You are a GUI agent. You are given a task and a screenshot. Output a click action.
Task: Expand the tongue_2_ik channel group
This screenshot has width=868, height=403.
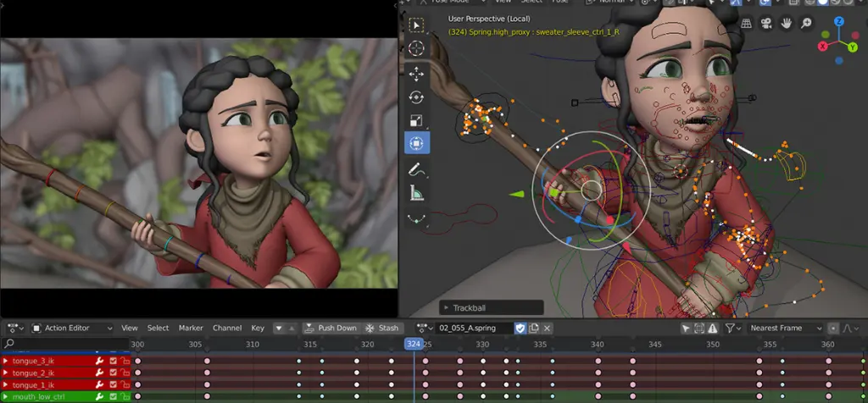6,373
